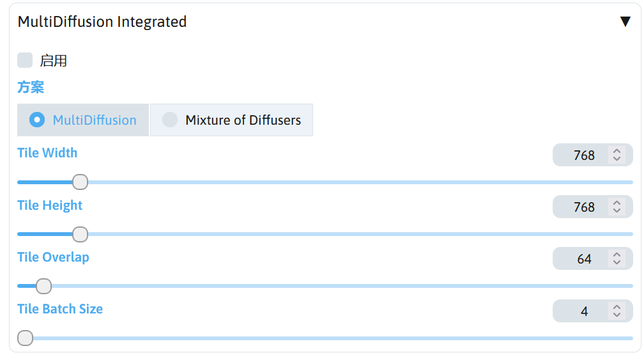The width and height of the screenshot is (644, 355).
Task: Decrease Tile Batch Size with down arrow
Action: coord(617,315)
